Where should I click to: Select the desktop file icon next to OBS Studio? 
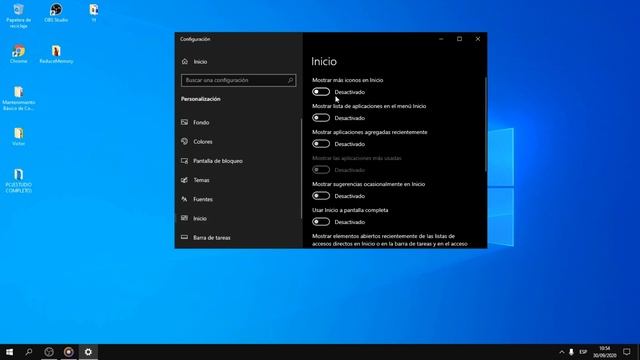coord(94,13)
